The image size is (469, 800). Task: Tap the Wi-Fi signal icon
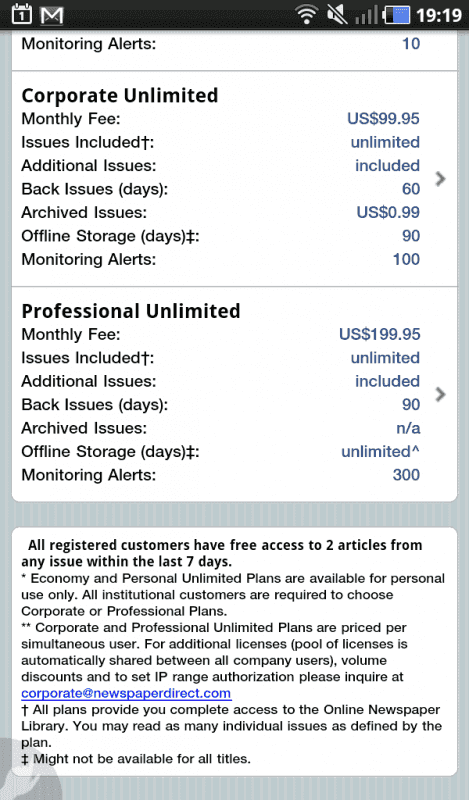pos(307,14)
